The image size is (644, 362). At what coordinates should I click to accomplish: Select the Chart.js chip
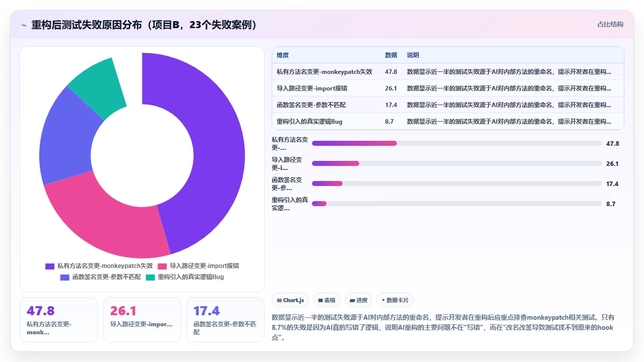[290, 300]
